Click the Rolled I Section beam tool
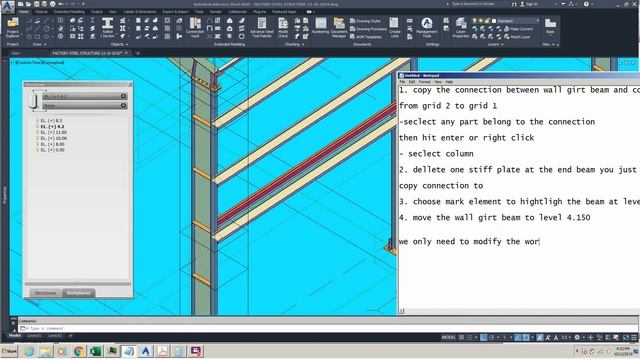Image resolution: width=640 pixels, height=360 pixels. click(107, 28)
